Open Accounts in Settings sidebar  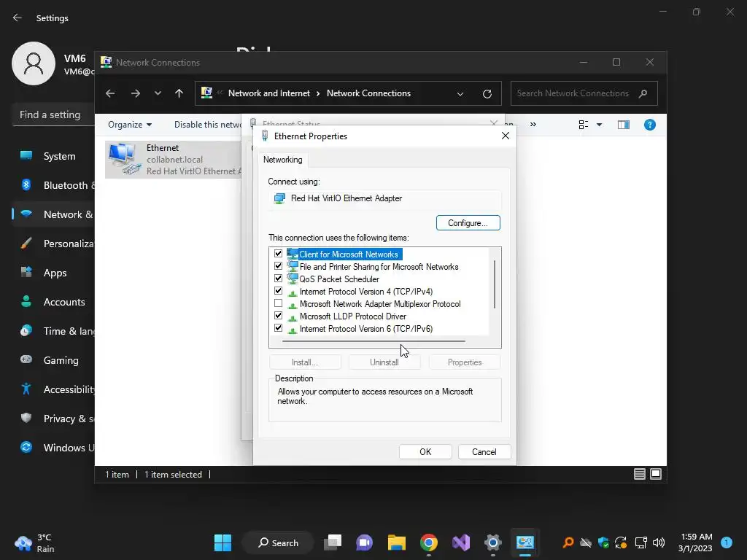pyautogui.click(x=54, y=302)
